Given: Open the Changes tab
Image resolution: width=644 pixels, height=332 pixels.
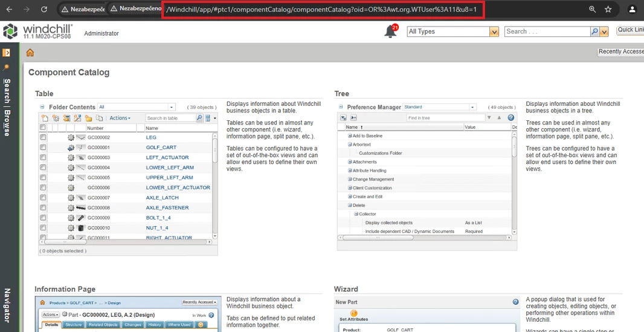Looking at the screenshot, I should pyautogui.click(x=133, y=325).
